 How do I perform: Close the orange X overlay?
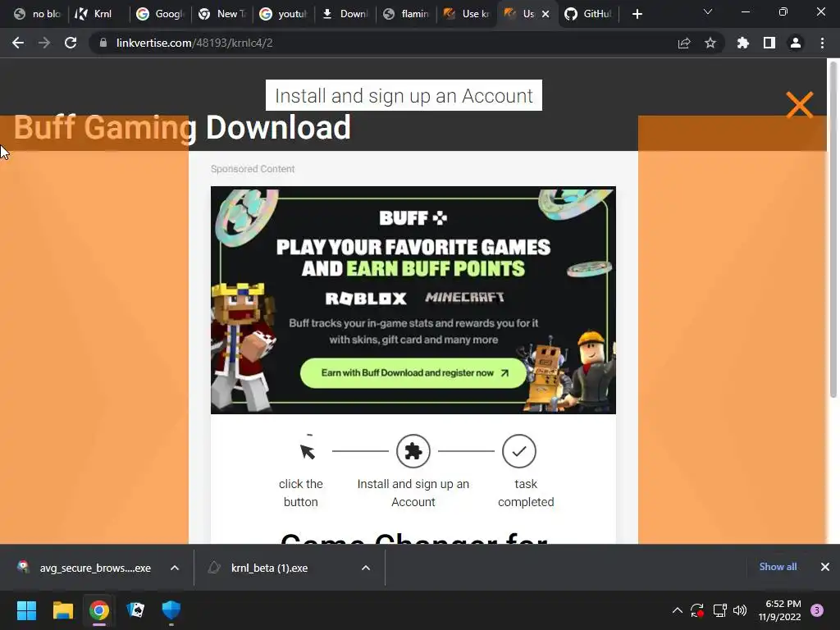point(799,104)
